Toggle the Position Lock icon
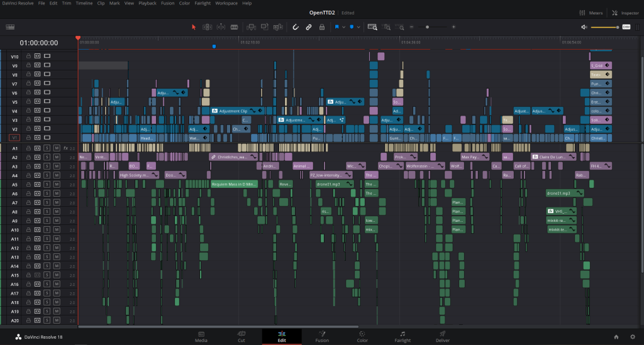 pyautogui.click(x=322, y=27)
